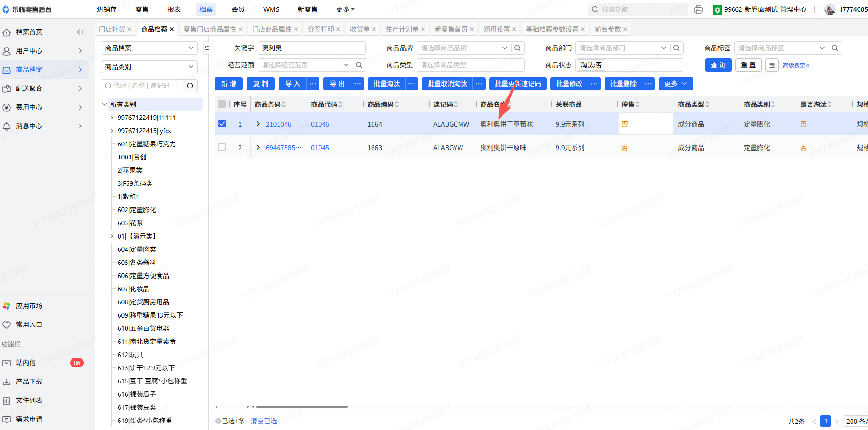Open the WMS top menu

pos(271,9)
